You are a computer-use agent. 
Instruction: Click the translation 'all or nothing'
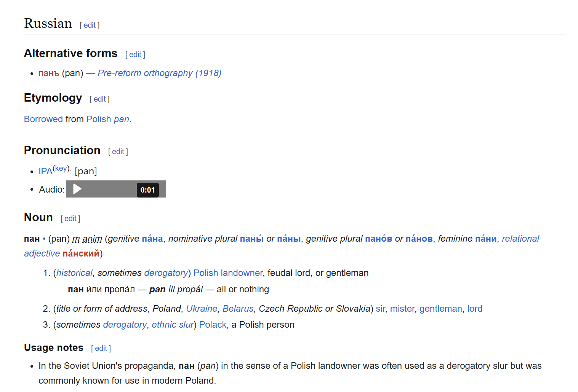click(x=243, y=289)
